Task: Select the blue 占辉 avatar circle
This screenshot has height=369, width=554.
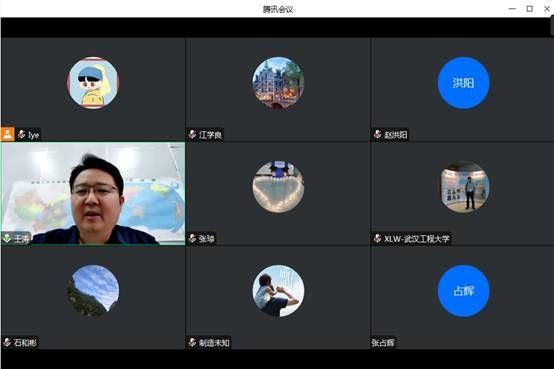Action: 463,291
